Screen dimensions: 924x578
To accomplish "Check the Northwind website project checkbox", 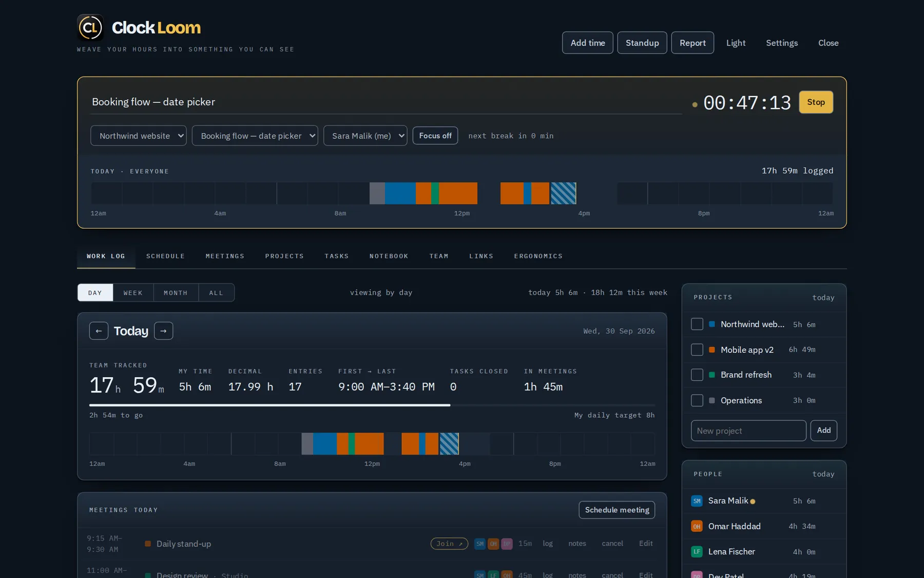I will [x=697, y=324].
